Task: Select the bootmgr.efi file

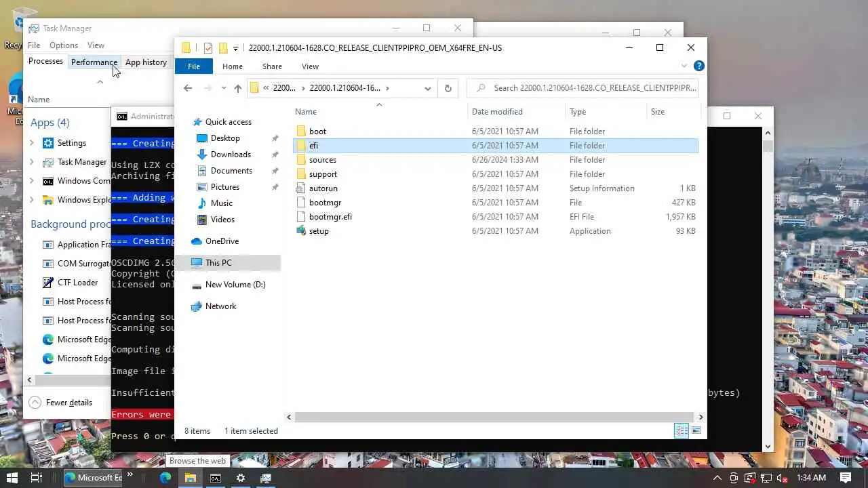Action: point(330,217)
